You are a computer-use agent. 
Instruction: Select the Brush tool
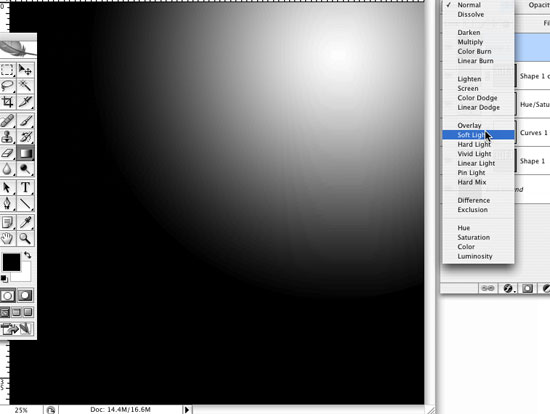coord(25,121)
